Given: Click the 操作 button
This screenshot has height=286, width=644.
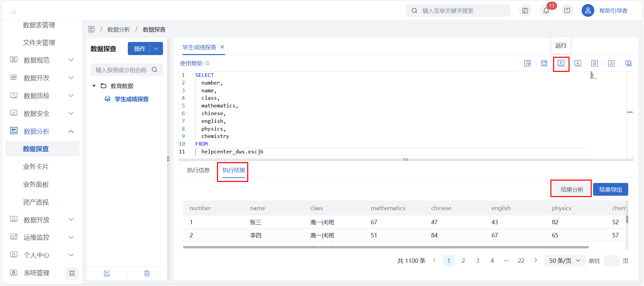Looking at the screenshot, I should tap(140, 49).
